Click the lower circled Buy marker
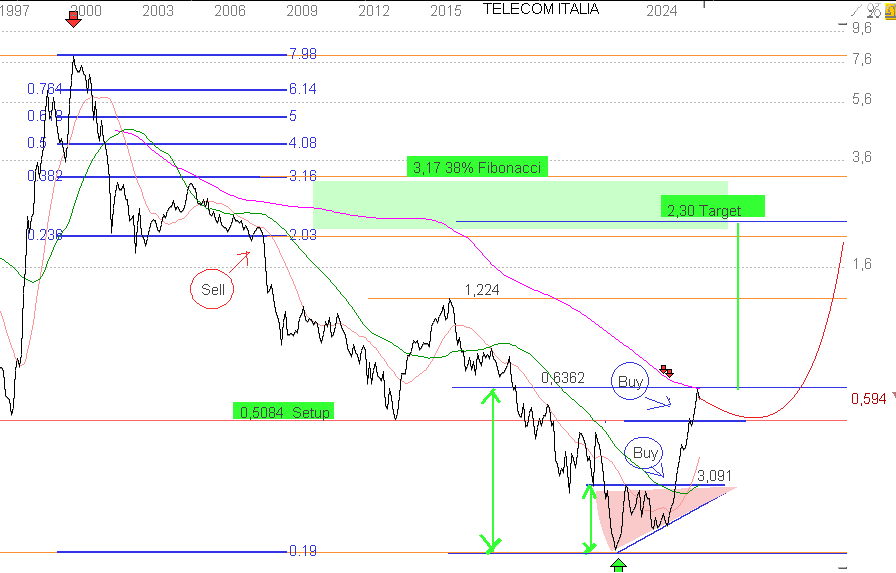Screen dimensions: 896x573 pyautogui.click(x=646, y=453)
